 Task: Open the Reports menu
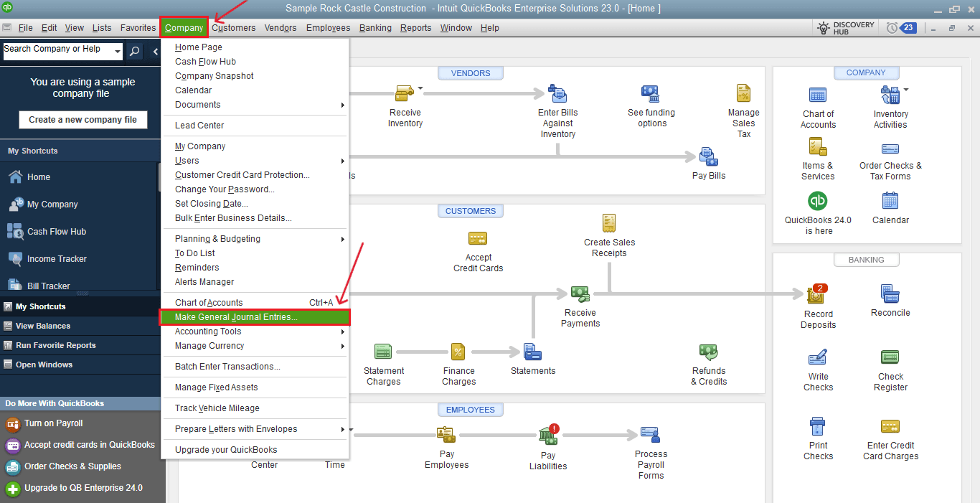415,28
